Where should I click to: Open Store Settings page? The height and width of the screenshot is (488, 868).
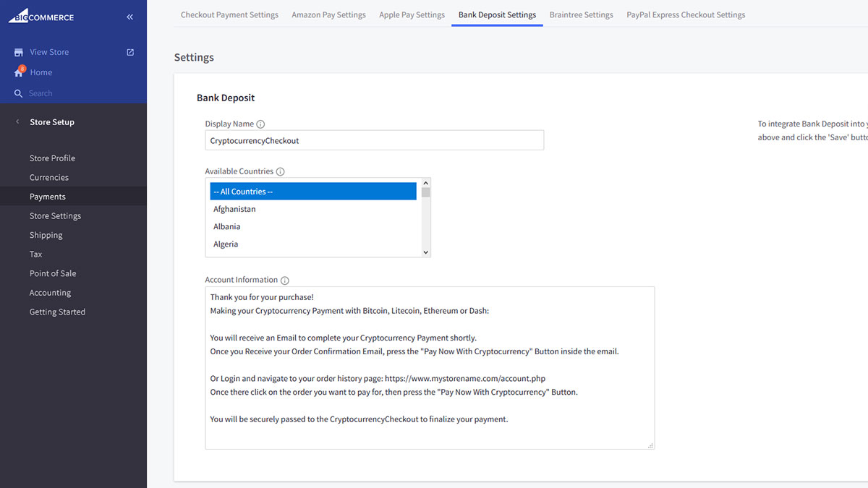55,215
